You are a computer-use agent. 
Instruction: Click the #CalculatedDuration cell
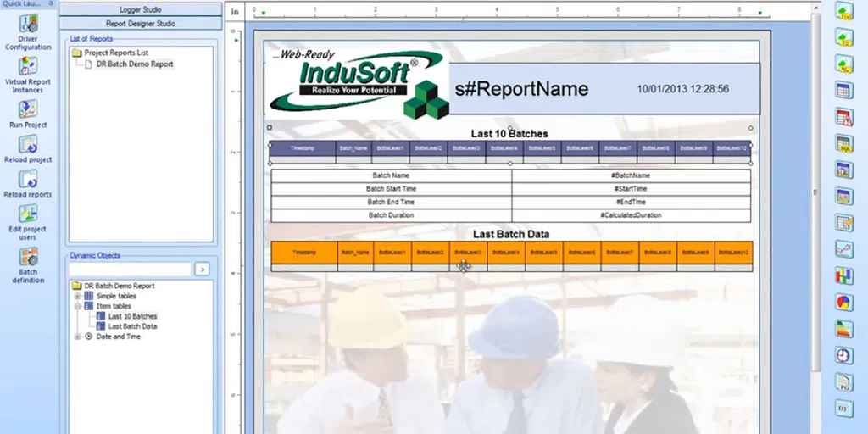click(631, 215)
